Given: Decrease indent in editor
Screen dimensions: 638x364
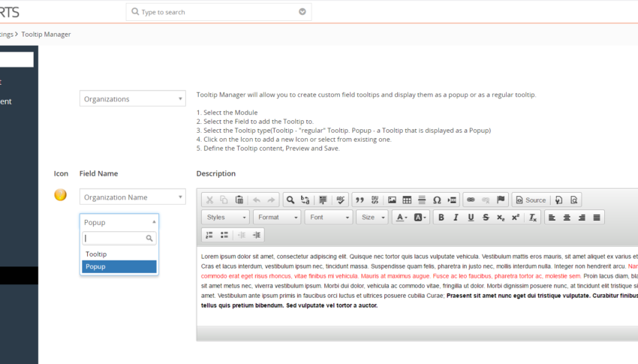Looking at the screenshot, I should pyautogui.click(x=242, y=235).
